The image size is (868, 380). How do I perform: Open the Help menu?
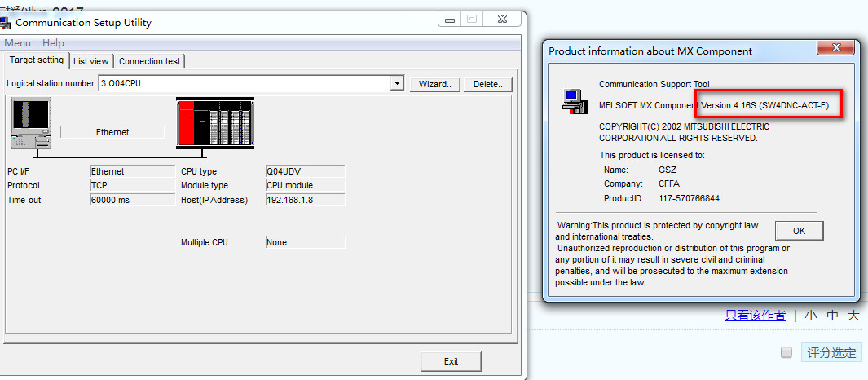pos(53,43)
